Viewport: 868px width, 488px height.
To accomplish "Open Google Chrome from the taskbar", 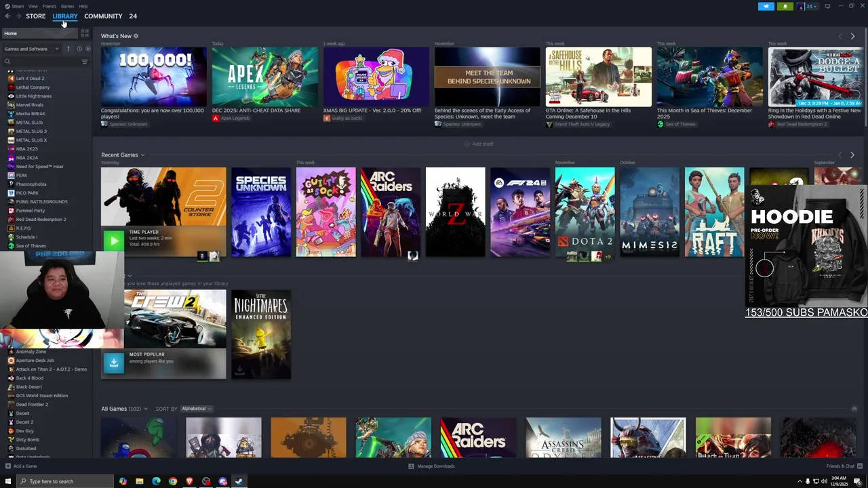I will (x=173, y=481).
